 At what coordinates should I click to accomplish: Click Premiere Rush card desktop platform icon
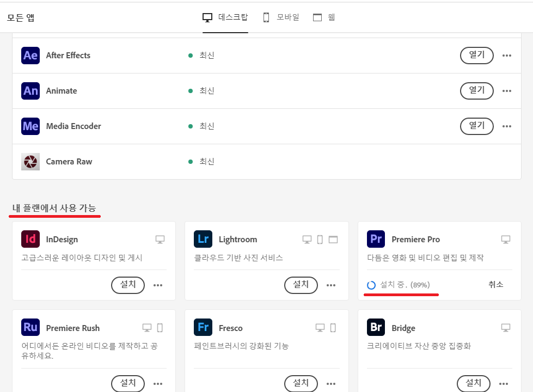[x=147, y=328]
